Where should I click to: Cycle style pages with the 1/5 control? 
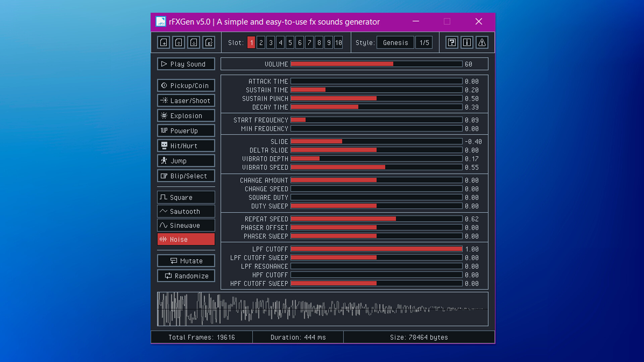click(x=424, y=42)
